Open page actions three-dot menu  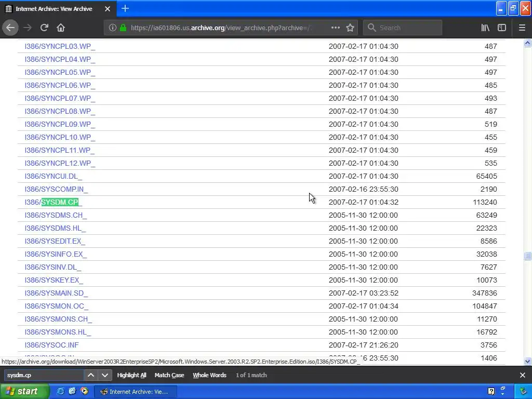(335, 28)
